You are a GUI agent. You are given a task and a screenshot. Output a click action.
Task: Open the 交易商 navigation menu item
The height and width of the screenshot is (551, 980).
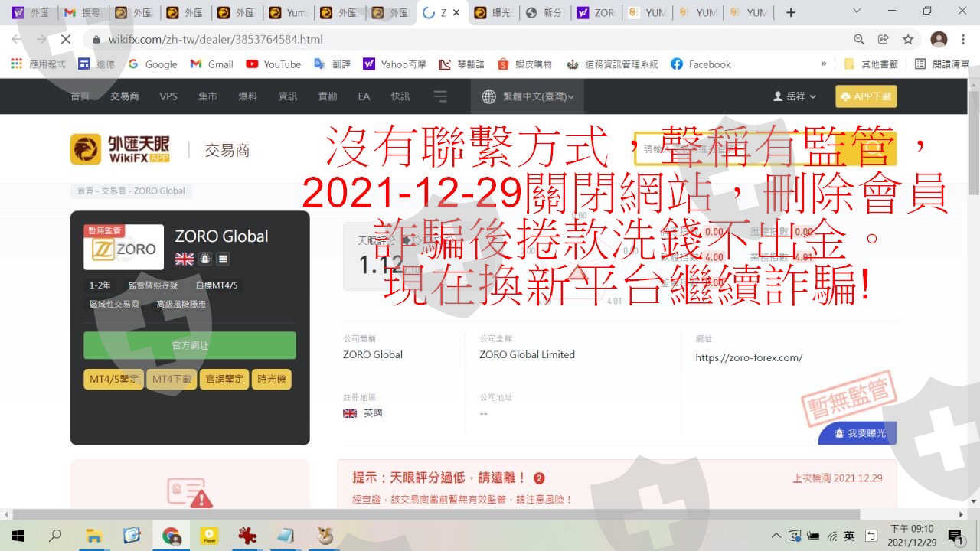tap(124, 96)
